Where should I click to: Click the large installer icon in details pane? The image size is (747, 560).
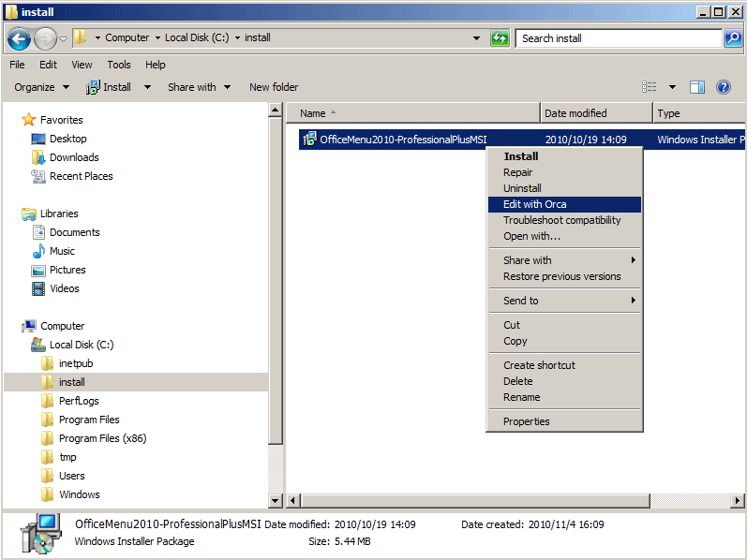click(41, 534)
